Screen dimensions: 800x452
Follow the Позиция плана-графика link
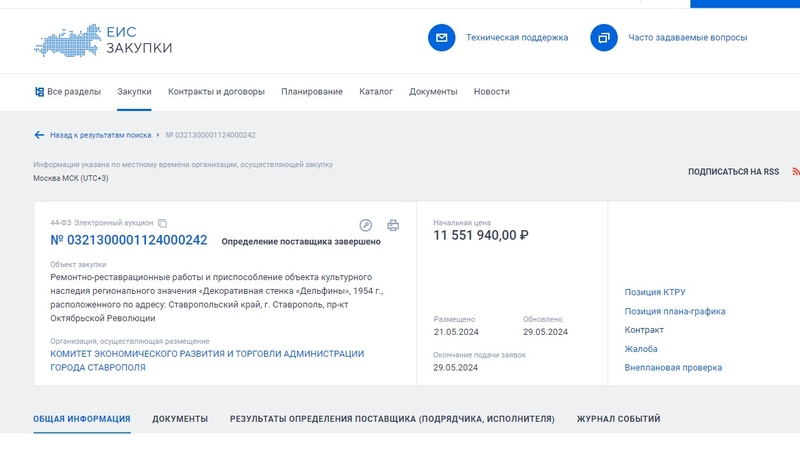pos(675,311)
